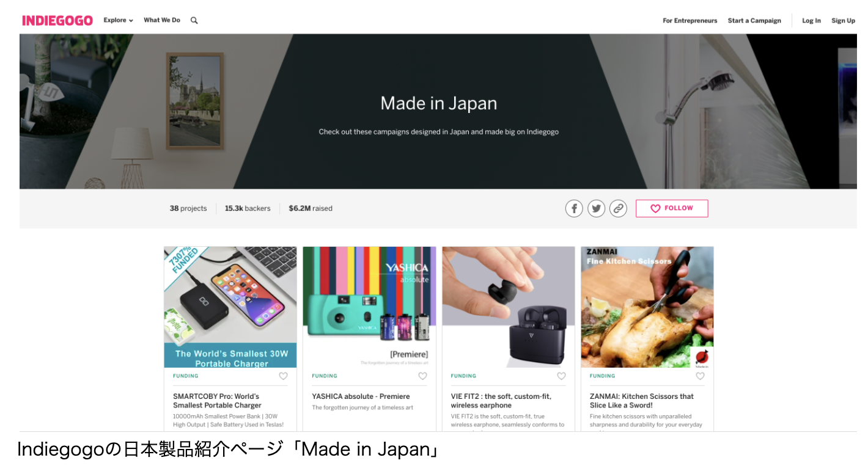The image size is (868, 474).
Task: Click the Log In link
Action: 811,21
